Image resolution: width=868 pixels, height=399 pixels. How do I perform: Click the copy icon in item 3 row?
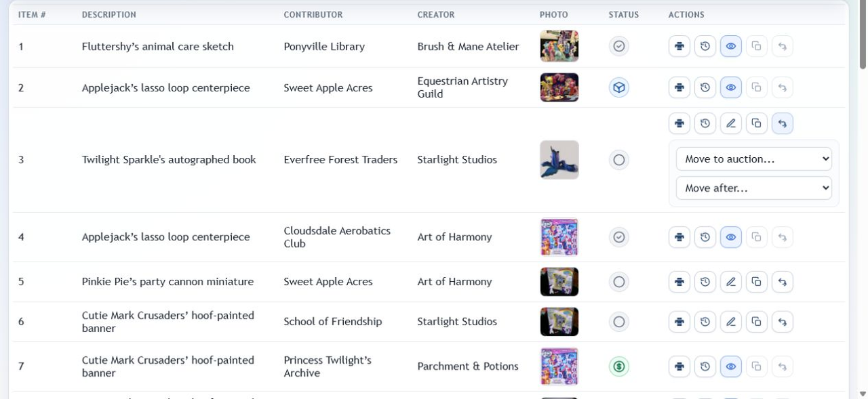tap(756, 123)
